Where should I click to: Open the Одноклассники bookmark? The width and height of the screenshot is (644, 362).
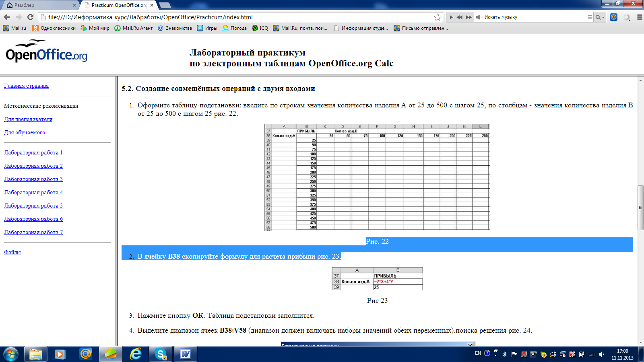[x=54, y=28]
